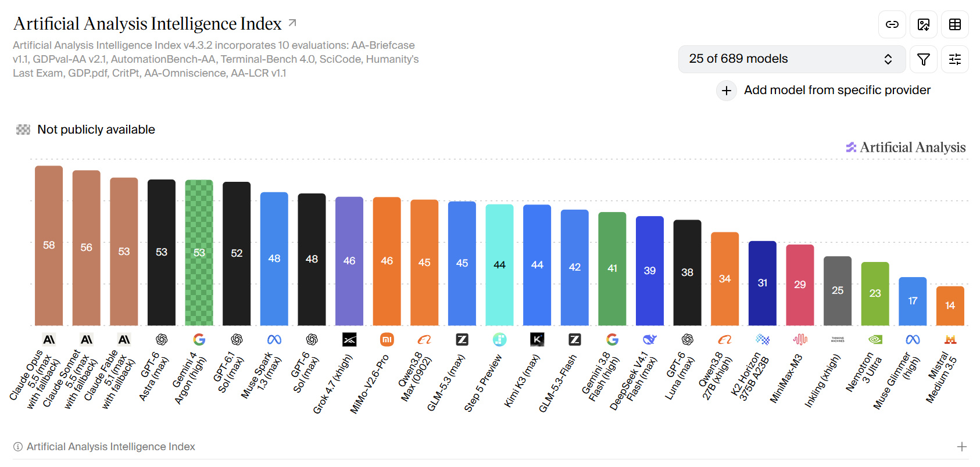Toggle the Not publicly available legend
The width and height of the screenshot is (980, 467).
click(x=86, y=130)
